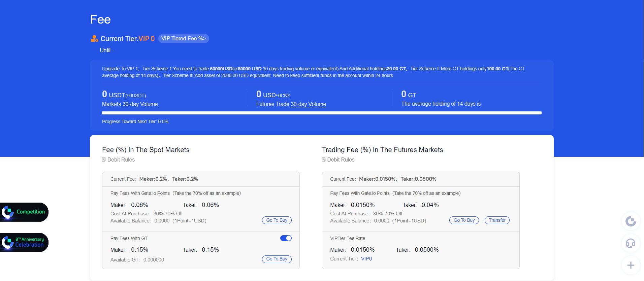This screenshot has width=644, height=281.
Task: Click the progress toward next tier bar
Action: pos(322,113)
